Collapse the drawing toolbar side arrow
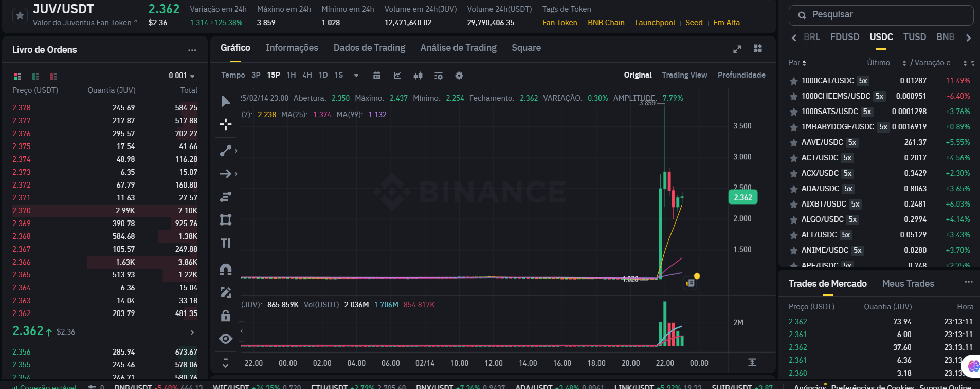Screen dimensions: 980x389 [241, 331]
